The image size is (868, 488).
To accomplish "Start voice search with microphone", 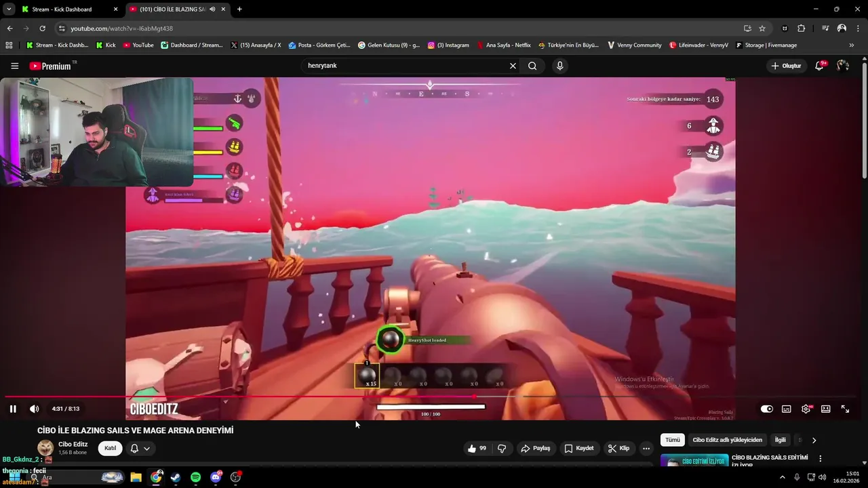I will coord(559,66).
